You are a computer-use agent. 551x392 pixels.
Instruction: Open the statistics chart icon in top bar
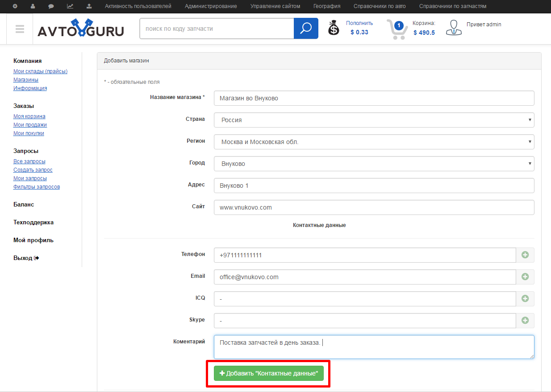70,6
